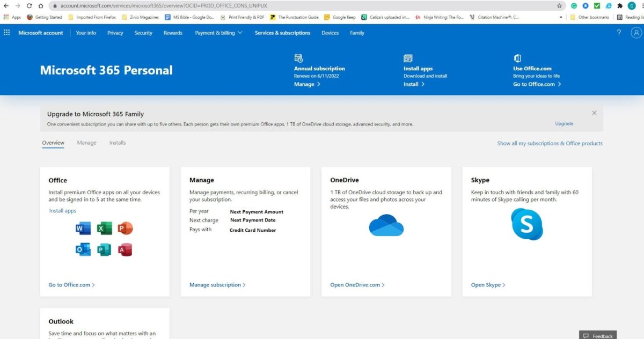Click the help question mark icon
The width and height of the screenshot is (644, 339).
coord(619,33)
